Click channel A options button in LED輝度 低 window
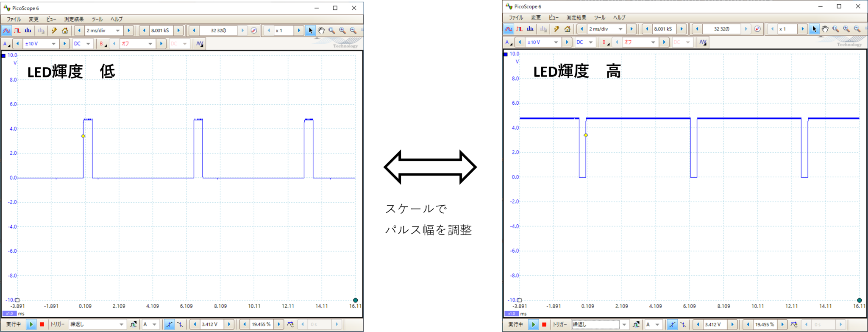Image resolution: width=868 pixels, height=332 pixels. 6,44
